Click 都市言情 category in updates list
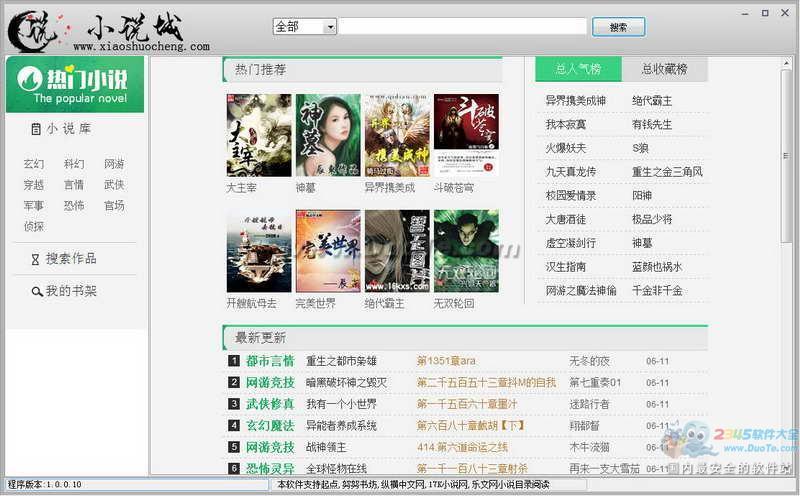Image resolution: width=800 pixels, height=496 pixels. (270, 361)
